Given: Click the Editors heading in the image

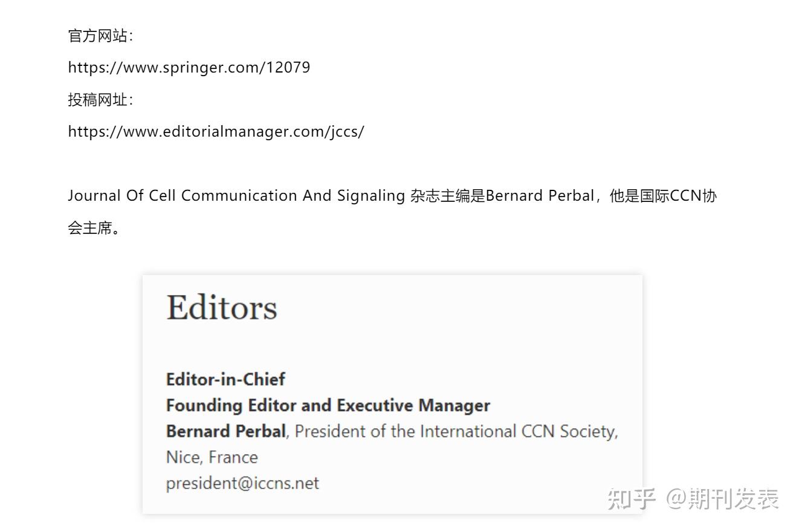Looking at the screenshot, I should coord(222,307).
